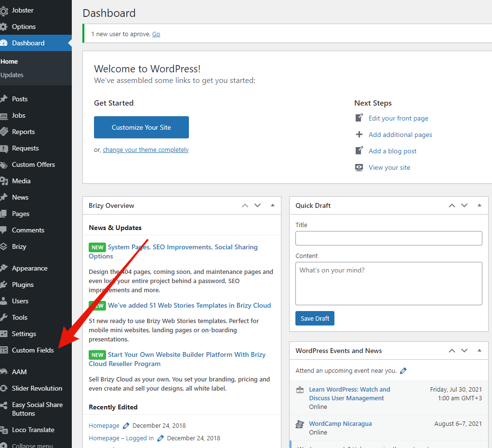Open the 51 Web Stories Templates article
This screenshot has width=492, height=448.
click(x=189, y=305)
